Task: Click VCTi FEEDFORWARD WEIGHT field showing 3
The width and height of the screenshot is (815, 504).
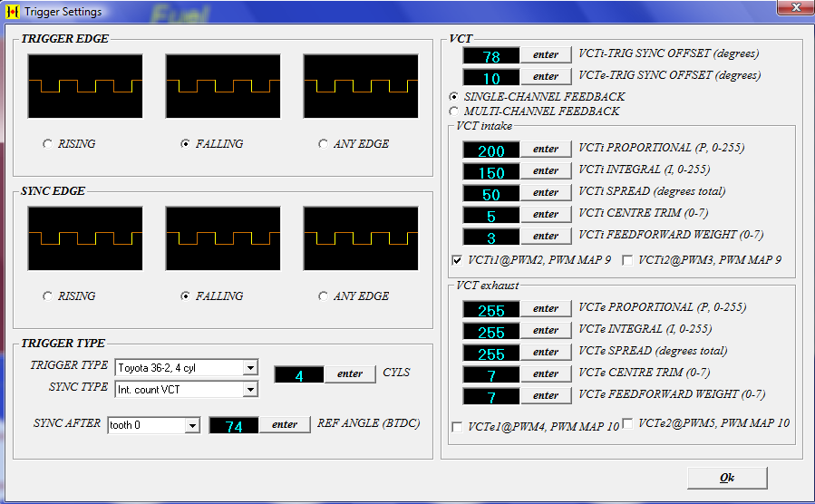Action: point(491,237)
